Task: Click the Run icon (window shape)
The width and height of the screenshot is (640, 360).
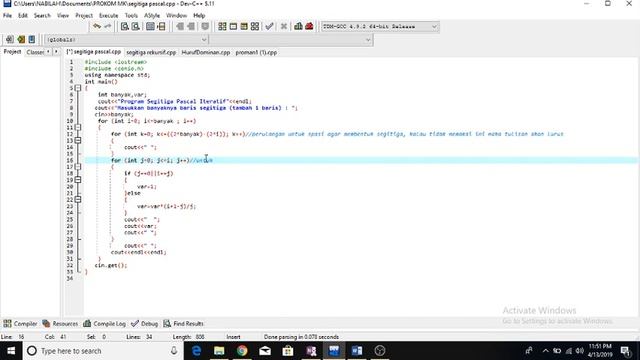Action: [x=233, y=27]
